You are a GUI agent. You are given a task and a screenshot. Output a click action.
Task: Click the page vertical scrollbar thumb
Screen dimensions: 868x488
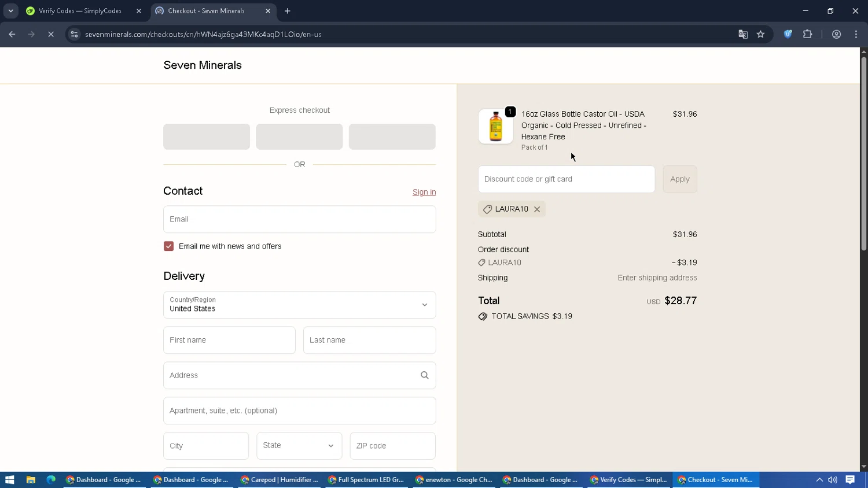pyautogui.click(x=863, y=153)
